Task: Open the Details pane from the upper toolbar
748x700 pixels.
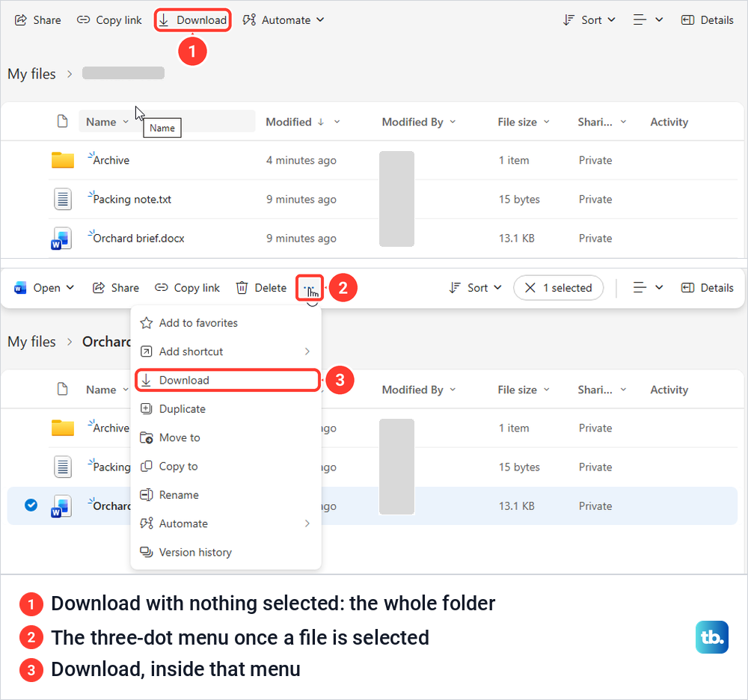Action: click(708, 20)
